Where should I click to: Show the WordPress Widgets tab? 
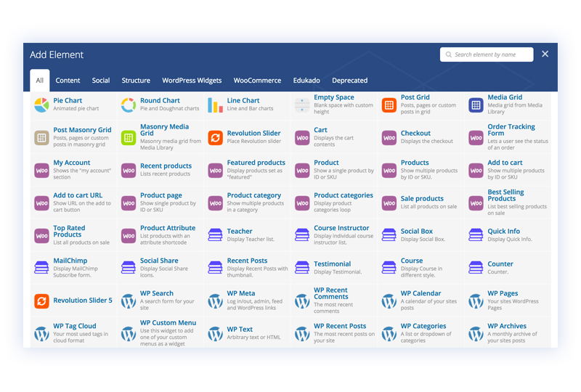click(192, 81)
